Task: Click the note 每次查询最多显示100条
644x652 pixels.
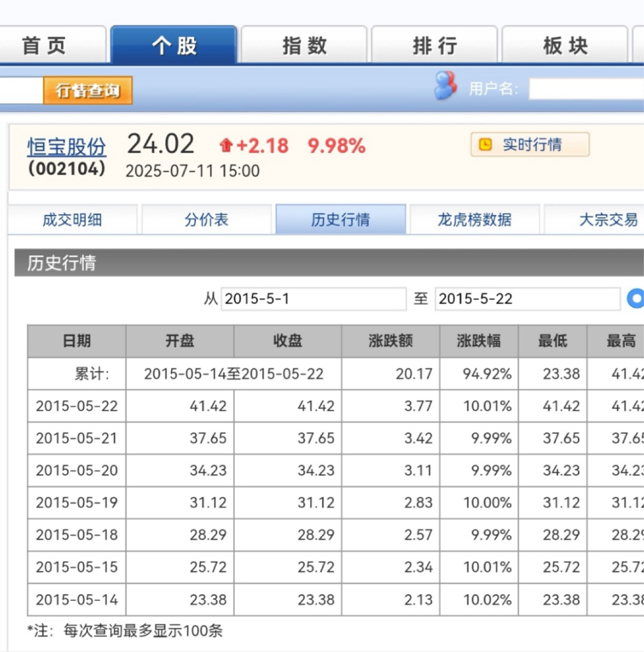Action: [x=143, y=631]
